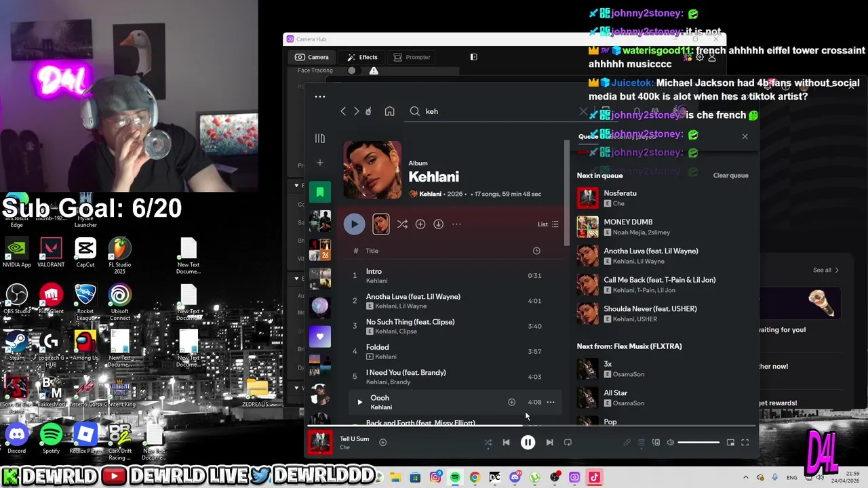Play the Kehlani album
The image size is (868, 488).
click(x=354, y=224)
